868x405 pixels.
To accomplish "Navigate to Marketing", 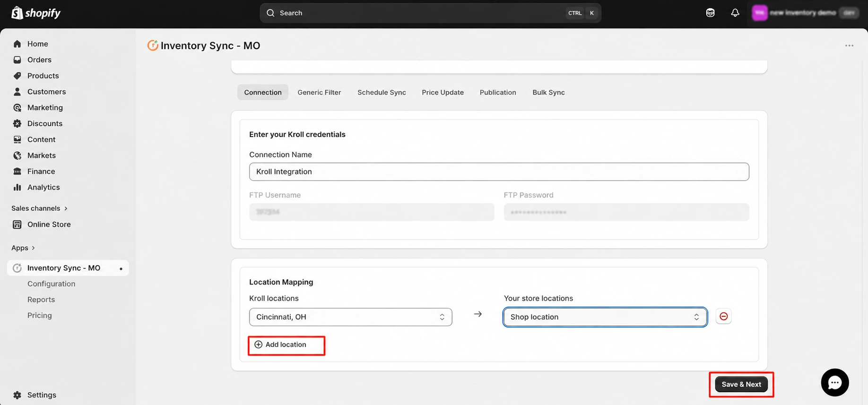I will (45, 107).
